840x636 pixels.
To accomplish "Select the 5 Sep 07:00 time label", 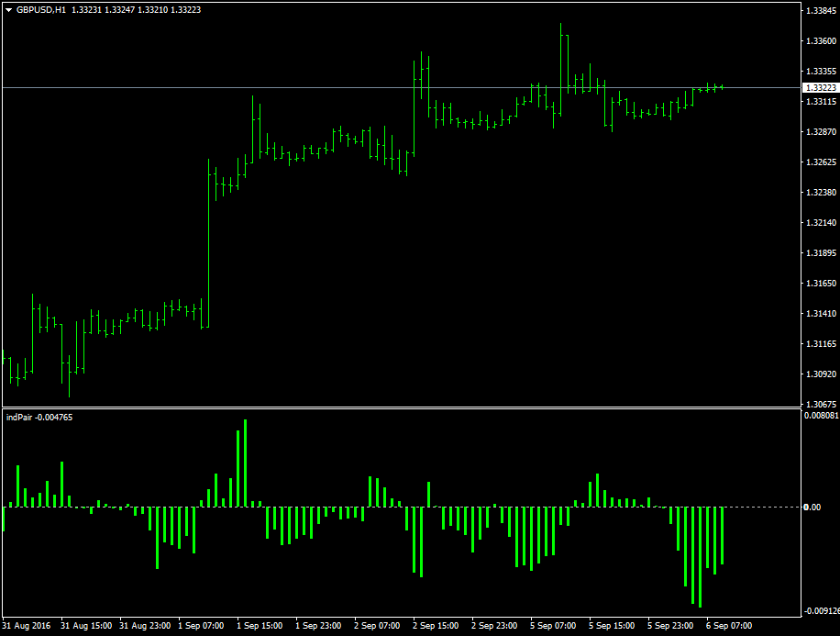I will (x=553, y=626).
